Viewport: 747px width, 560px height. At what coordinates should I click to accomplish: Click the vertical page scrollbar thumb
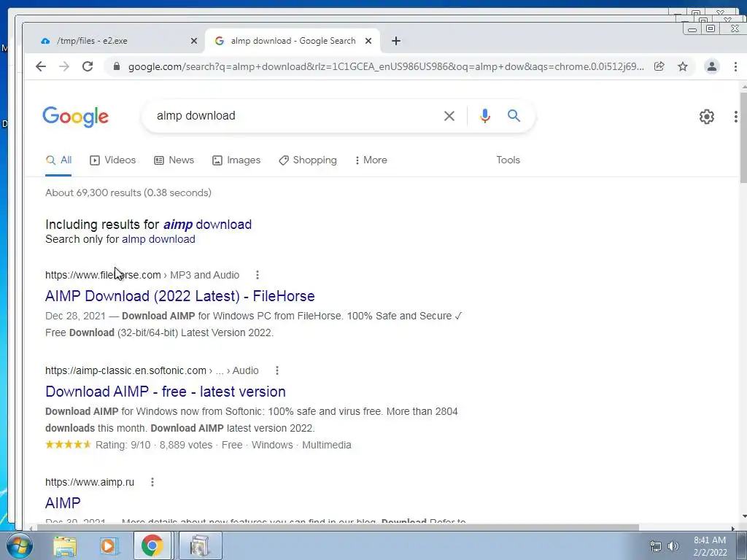point(743,138)
